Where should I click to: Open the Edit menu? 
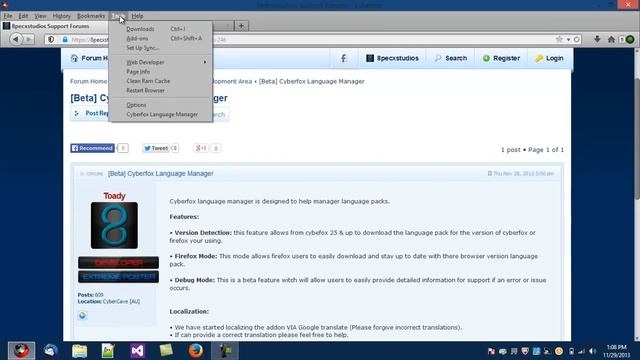[23, 16]
